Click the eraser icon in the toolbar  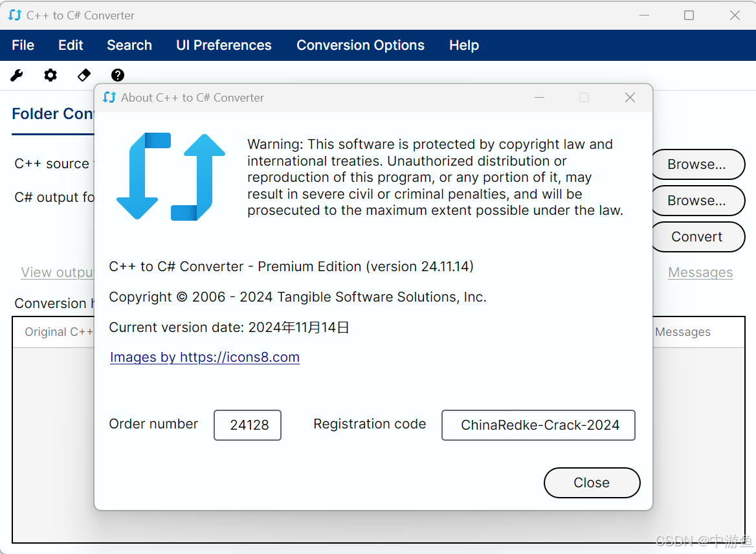[x=84, y=75]
